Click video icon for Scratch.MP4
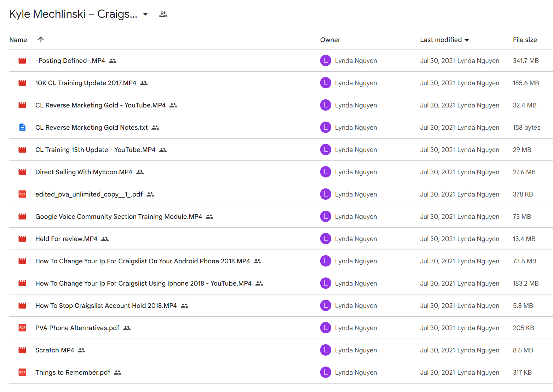553x392 pixels. (x=22, y=350)
